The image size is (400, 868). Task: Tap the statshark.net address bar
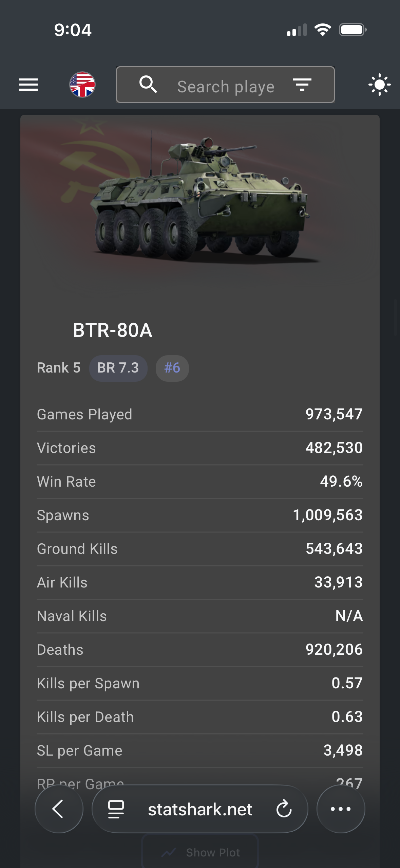tap(200, 810)
